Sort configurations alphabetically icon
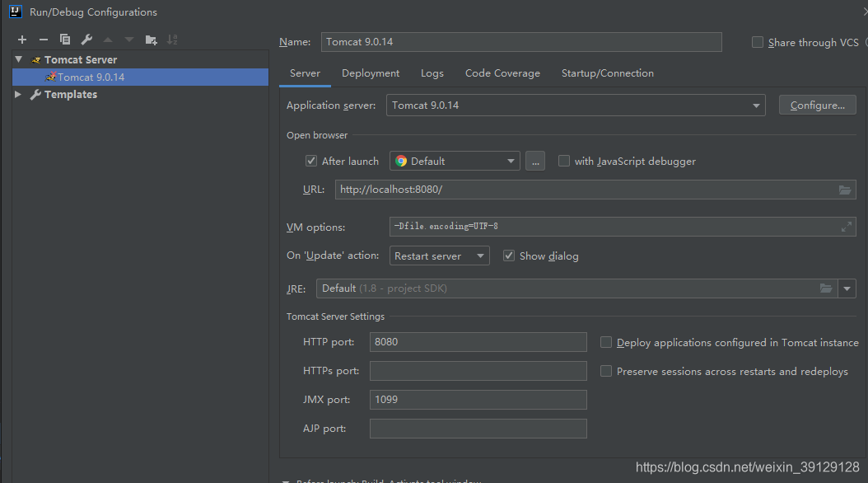Viewport: 868px width, 483px height. [172, 40]
